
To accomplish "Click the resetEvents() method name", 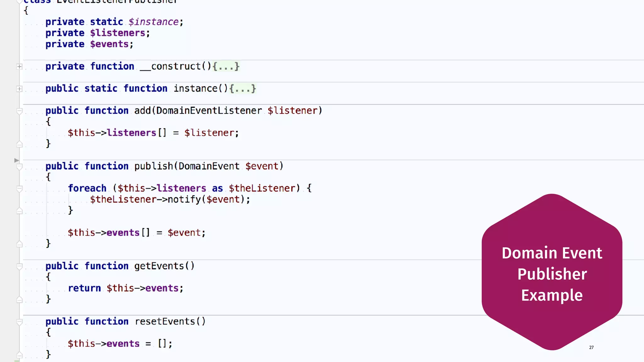I will [170, 321].
